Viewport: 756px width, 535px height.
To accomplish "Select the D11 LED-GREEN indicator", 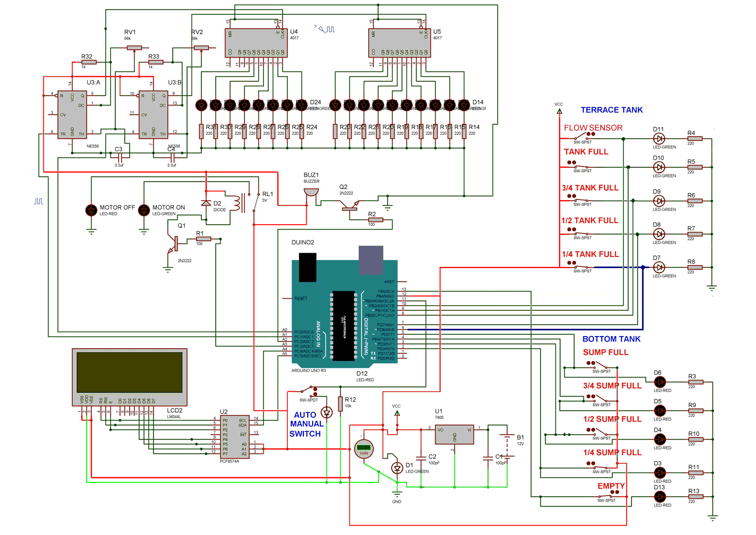I will [x=658, y=140].
